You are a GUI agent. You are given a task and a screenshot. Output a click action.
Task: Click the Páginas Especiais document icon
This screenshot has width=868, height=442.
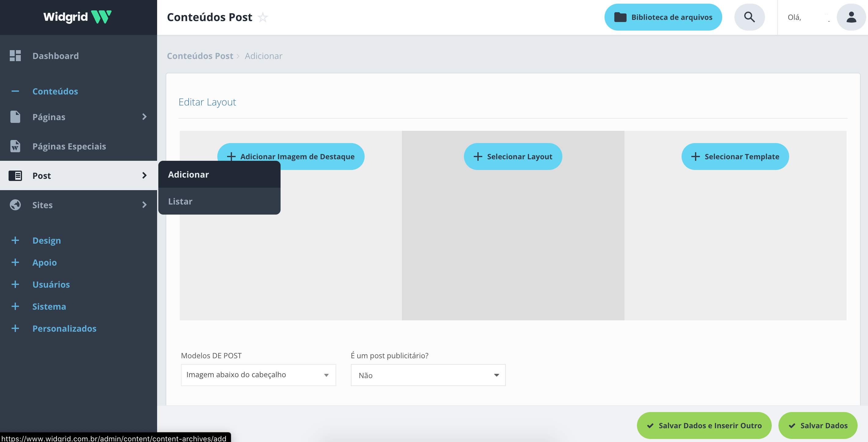(x=15, y=146)
